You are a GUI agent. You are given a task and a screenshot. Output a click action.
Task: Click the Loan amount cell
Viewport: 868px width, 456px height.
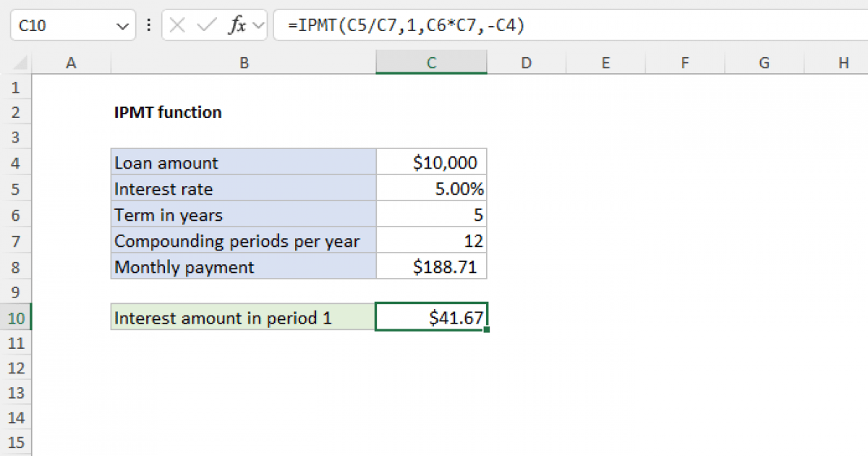tap(244, 162)
